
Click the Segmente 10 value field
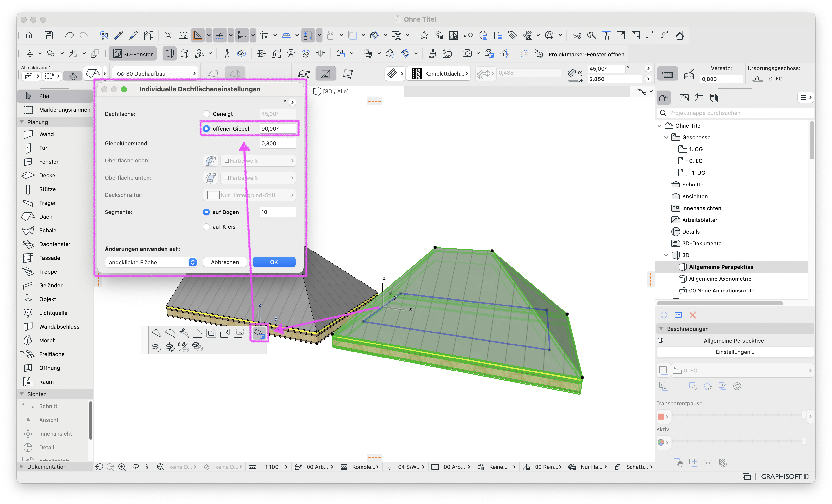click(278, 212)
